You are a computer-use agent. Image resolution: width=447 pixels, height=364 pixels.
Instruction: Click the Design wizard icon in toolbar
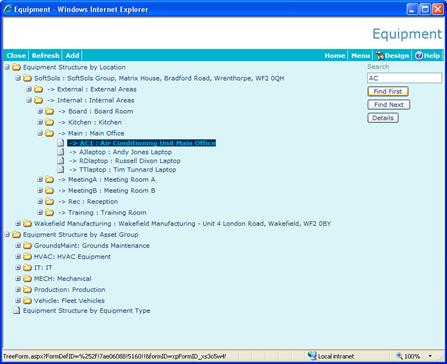(380, 56)
